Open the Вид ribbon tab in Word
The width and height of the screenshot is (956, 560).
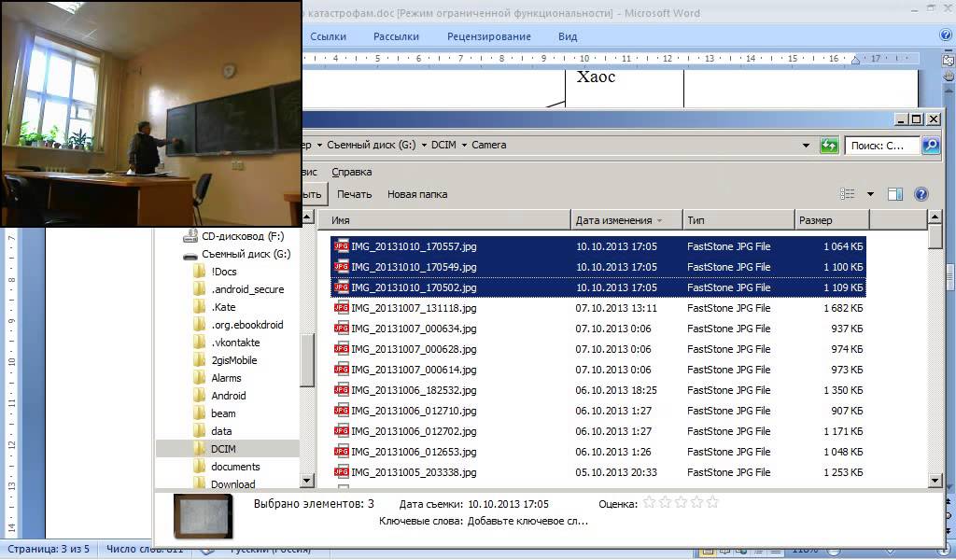coord(567,36)
